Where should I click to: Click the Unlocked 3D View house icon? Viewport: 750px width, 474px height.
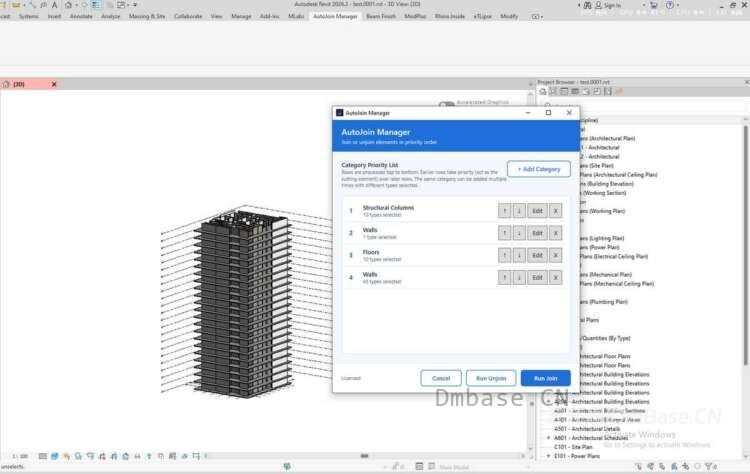[x=125, y=456]
